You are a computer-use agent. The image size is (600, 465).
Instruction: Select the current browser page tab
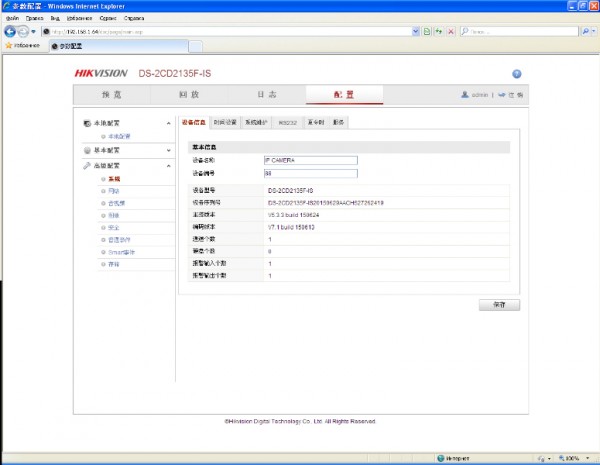tap(119, 46)
